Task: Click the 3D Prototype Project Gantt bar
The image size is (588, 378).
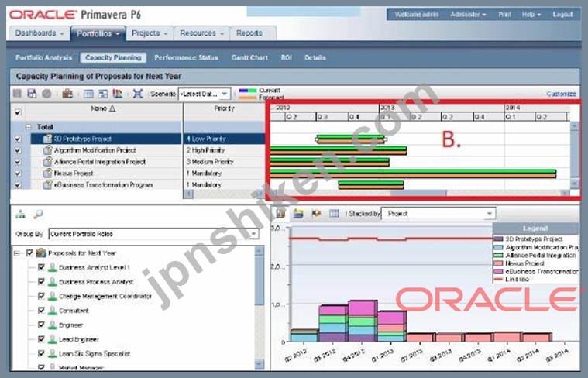Action: (x=350, y=139)
